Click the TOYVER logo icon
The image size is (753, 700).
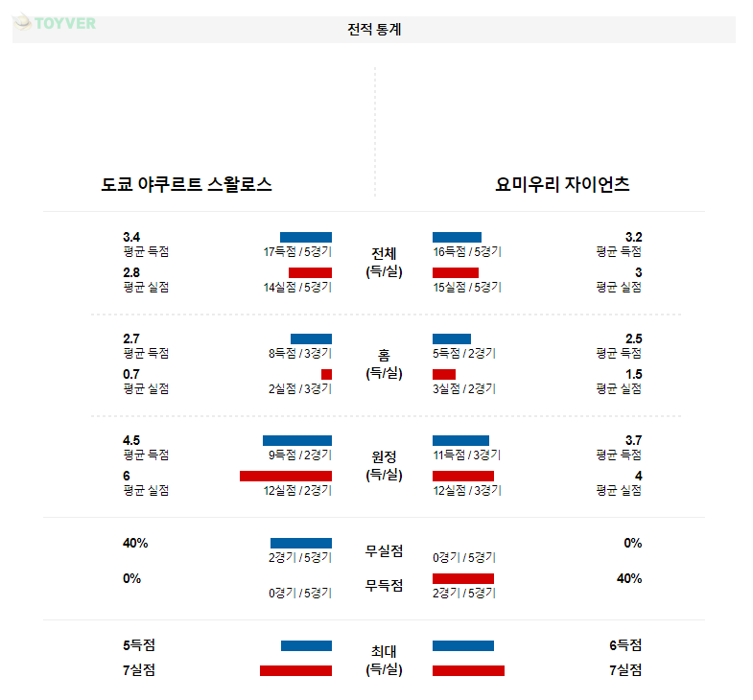(23, 22)
